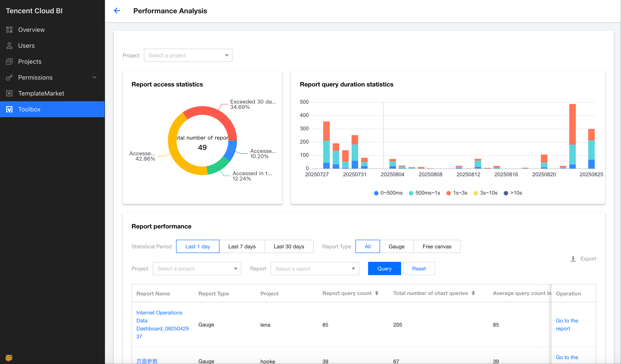Click the Projects sidebar icon

pos(9,61)
